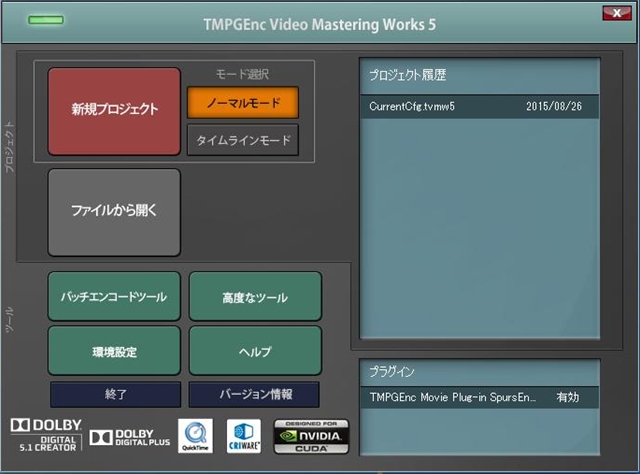Click the QuickTime logo icon
Image resolution: width=640 pixels, height=474 pixels.
point(195,436)
